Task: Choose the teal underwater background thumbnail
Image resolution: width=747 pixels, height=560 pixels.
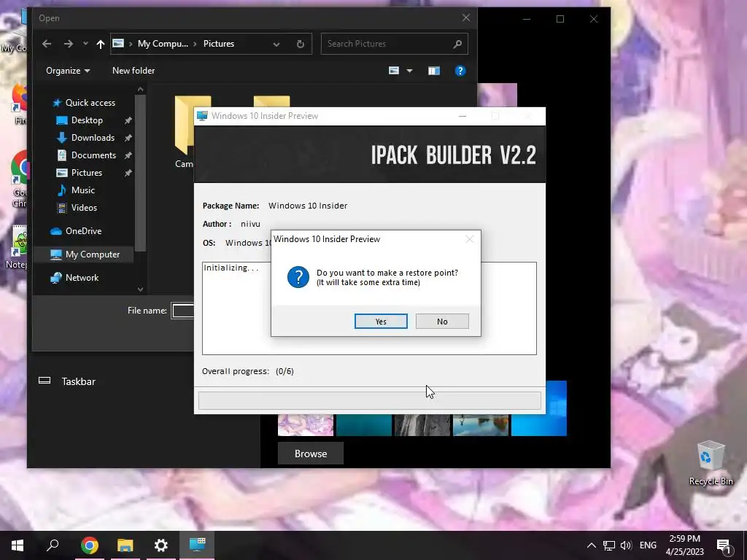Action: pyautogui.click(x=364, y=425)
